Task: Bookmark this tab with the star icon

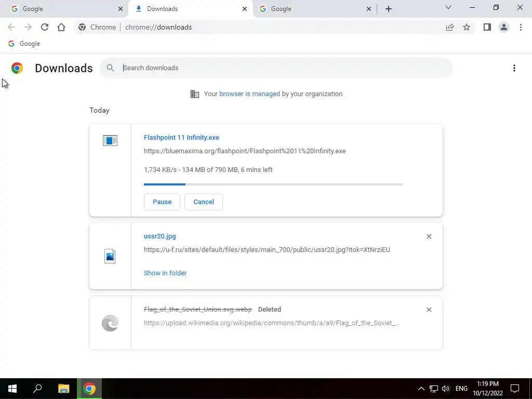Action: [x=467, y=27]
